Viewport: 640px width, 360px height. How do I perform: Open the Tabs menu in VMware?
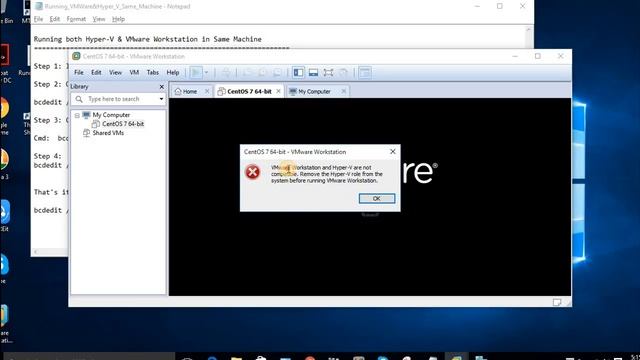coord(153,72)
